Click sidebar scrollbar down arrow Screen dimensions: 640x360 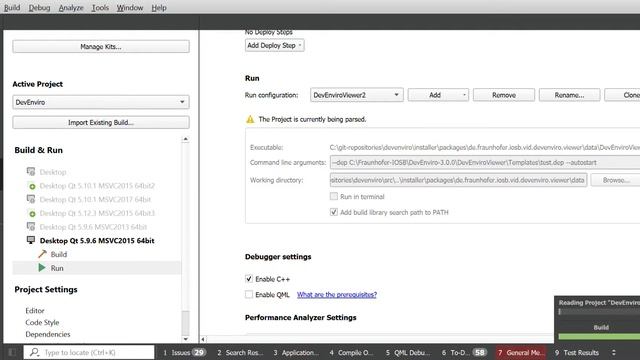tap(185, 339)
